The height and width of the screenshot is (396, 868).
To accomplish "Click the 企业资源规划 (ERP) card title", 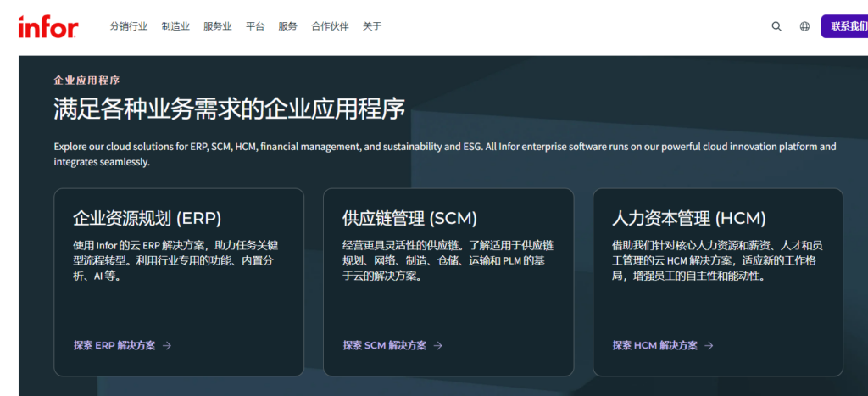I will coord(147,219).
